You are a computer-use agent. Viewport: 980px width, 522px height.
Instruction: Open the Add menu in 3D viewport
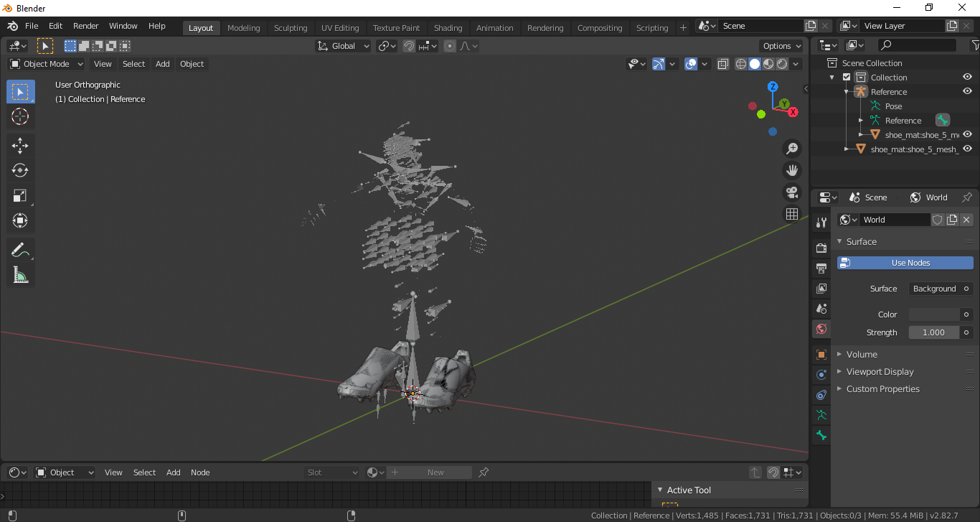coord(163,64)
